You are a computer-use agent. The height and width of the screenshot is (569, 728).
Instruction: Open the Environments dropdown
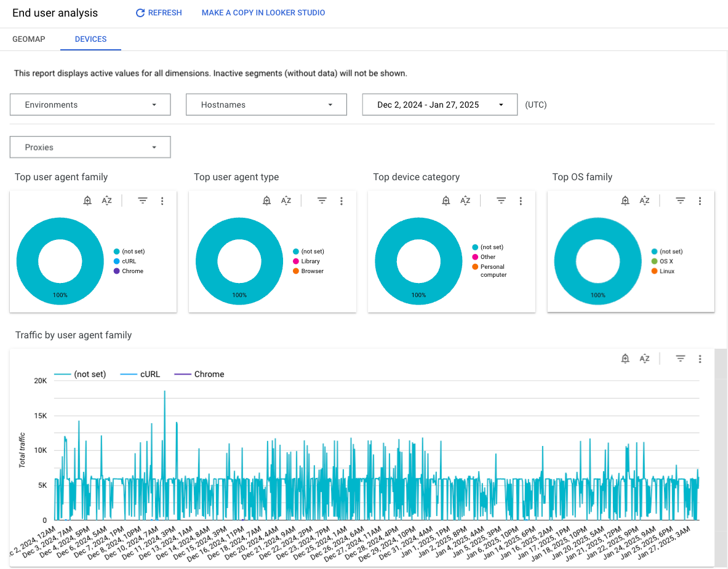pos(90,105)
